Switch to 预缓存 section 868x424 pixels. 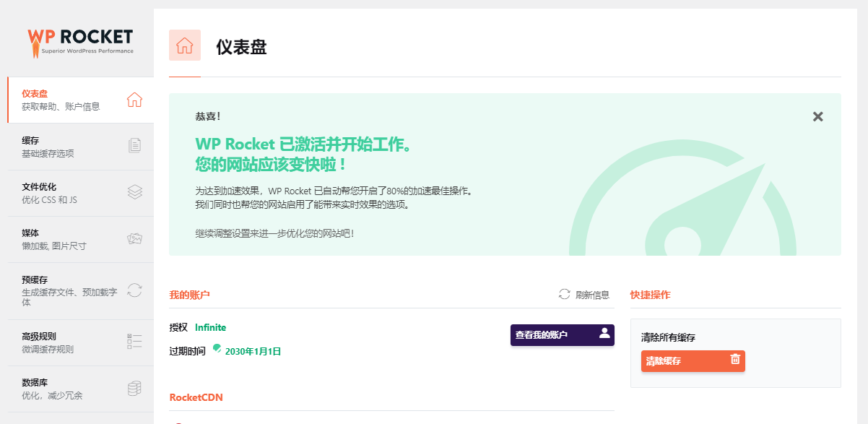[x=80, y=291]
